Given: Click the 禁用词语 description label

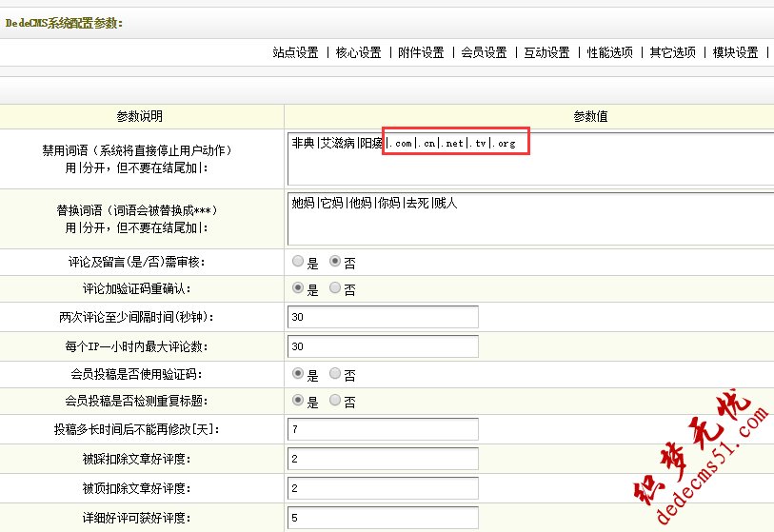Looking at the screenshot, I should pos(137,159).
